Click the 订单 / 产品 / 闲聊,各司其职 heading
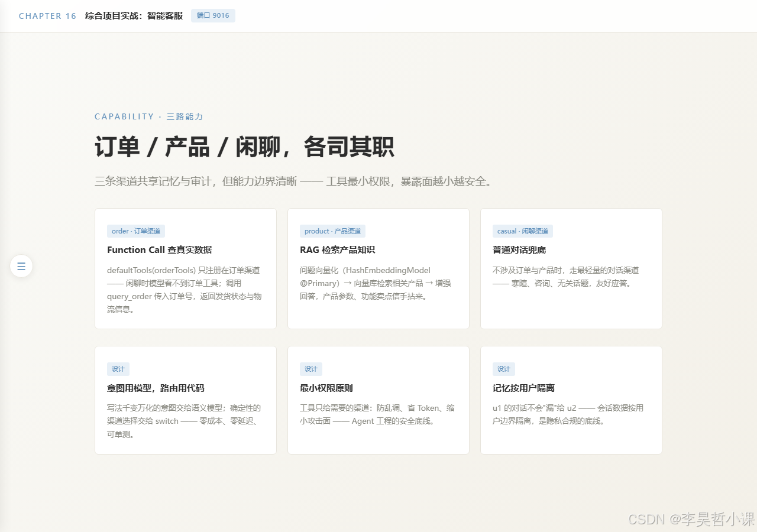The width and height of the screenshot is (757, 532). [x=244, y=147]
